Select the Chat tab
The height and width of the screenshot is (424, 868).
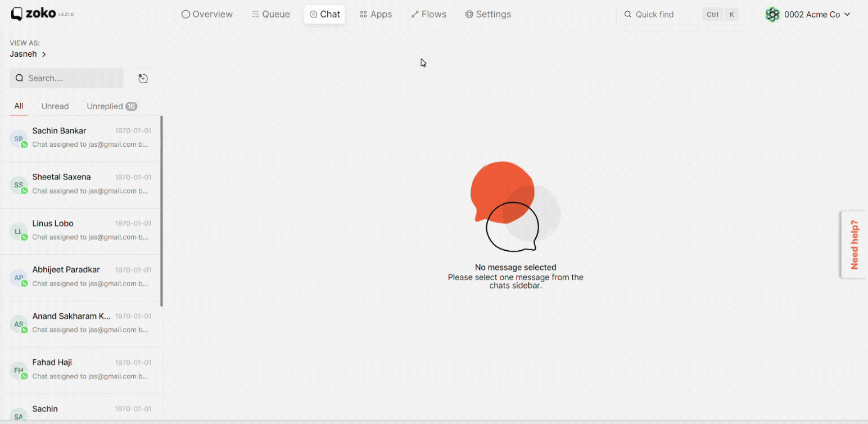(x=325, y=15)
